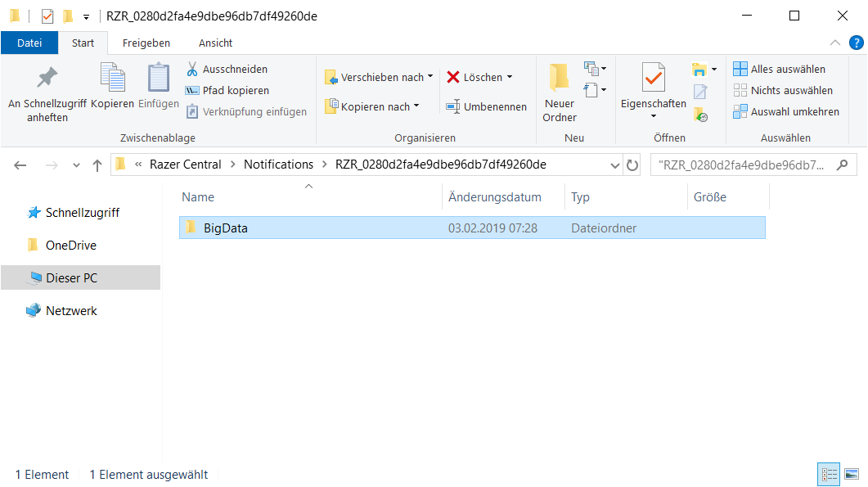868x487 pixels.
Task: Expand the Eigenschaften dropdown arrow
Action: click(x=654, y=116)
